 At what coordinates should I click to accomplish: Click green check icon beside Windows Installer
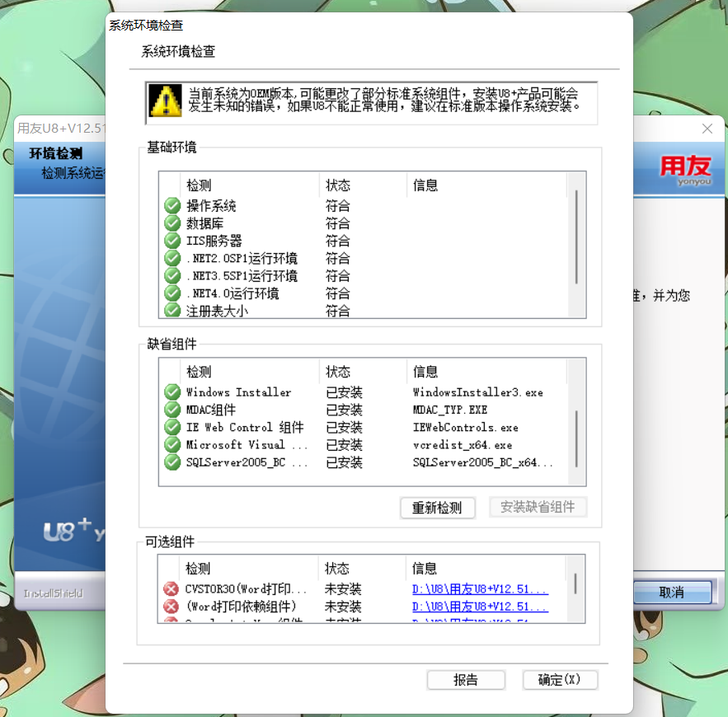click(172, 392)
